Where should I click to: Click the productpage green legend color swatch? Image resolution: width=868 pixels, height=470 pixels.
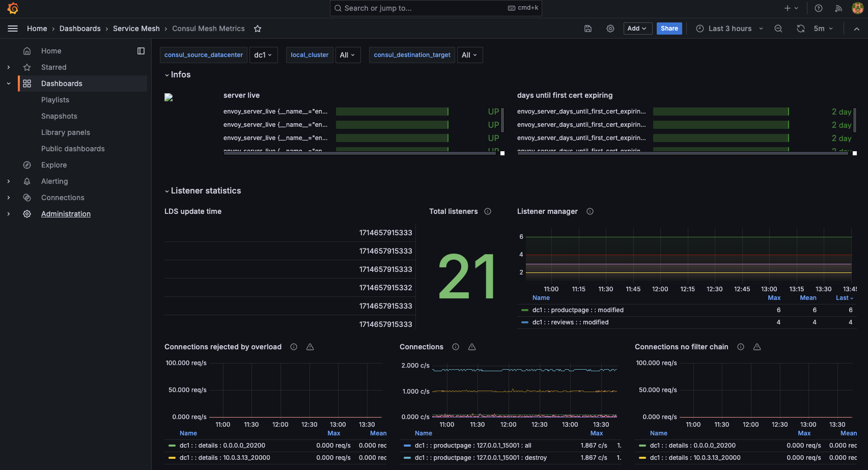(x=525, y=310)
